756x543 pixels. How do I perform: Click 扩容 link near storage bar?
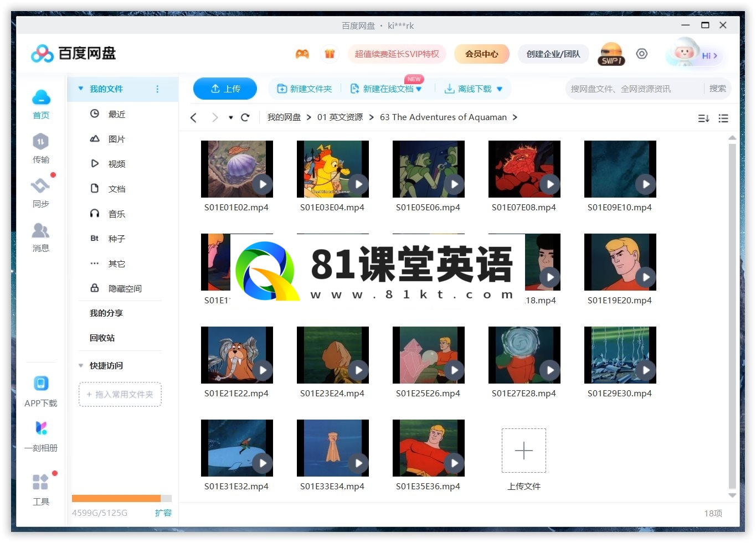[163, 513]
